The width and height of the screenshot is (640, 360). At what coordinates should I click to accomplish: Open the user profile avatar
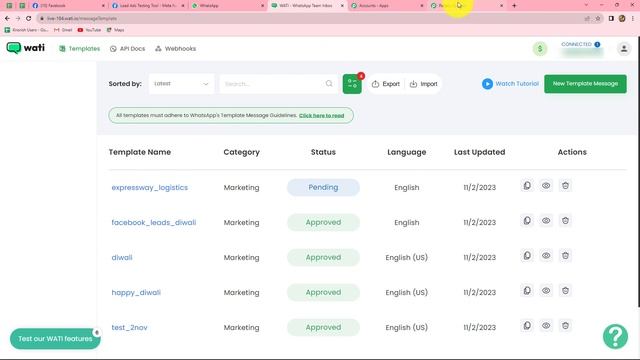624,49
